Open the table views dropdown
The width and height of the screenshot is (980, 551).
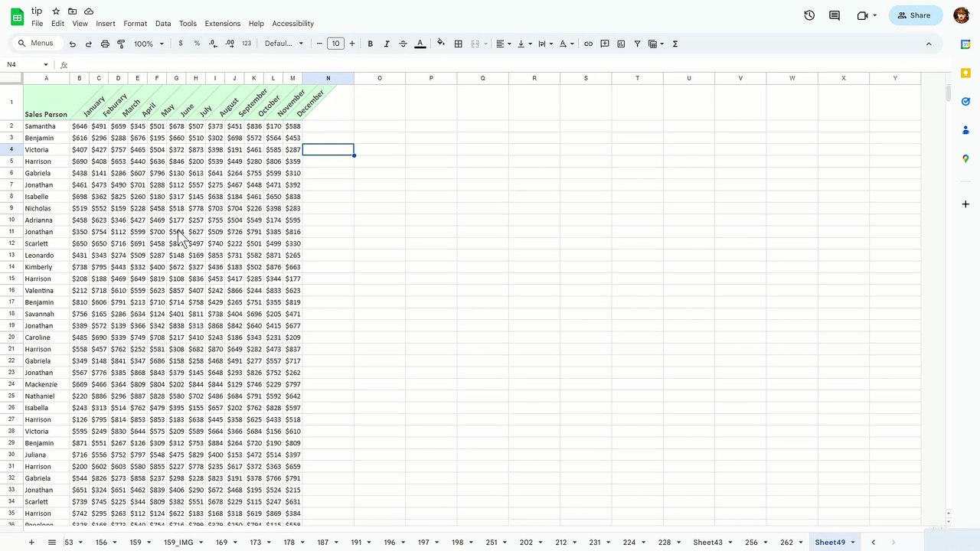(656, 44)
